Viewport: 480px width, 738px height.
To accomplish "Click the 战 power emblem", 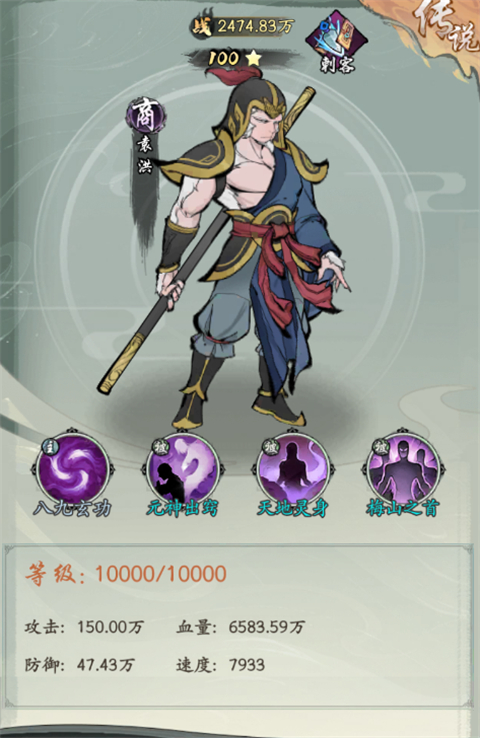I will (201, 26).
